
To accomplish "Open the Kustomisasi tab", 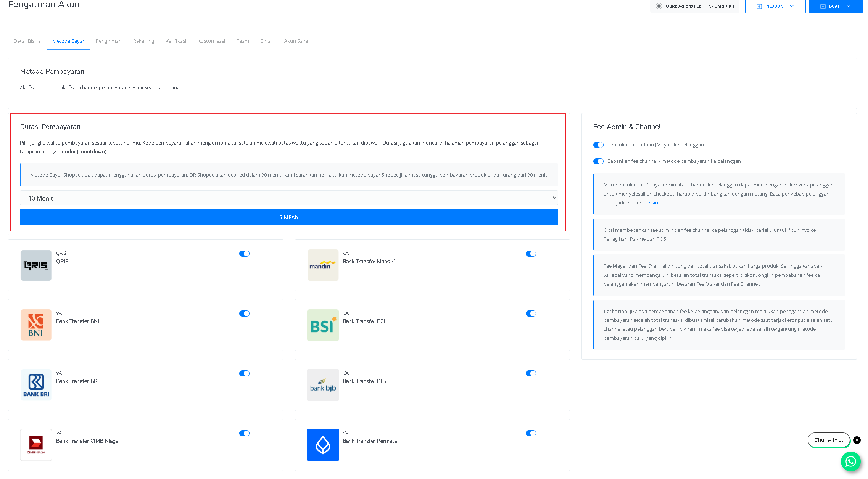I will (211, 41).
